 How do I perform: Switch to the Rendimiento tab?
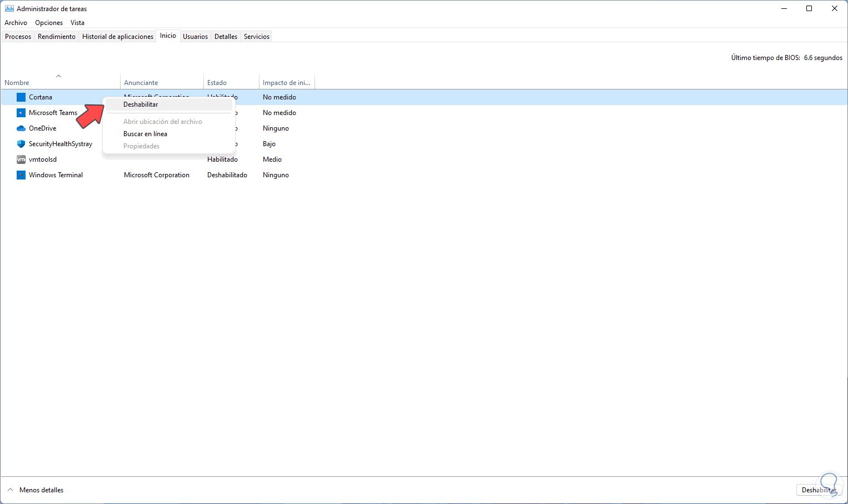pyautogui.click(x=57, y=37)
